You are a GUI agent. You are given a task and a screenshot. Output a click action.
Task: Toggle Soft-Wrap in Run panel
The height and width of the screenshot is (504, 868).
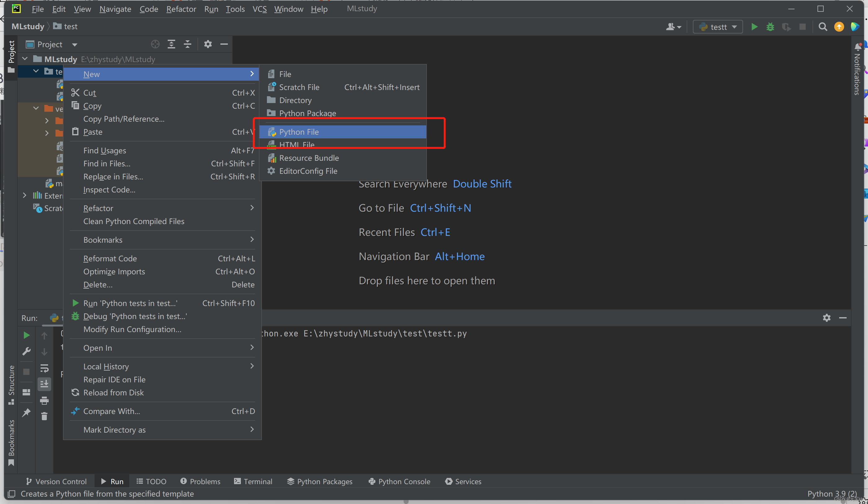pos(44,368)
